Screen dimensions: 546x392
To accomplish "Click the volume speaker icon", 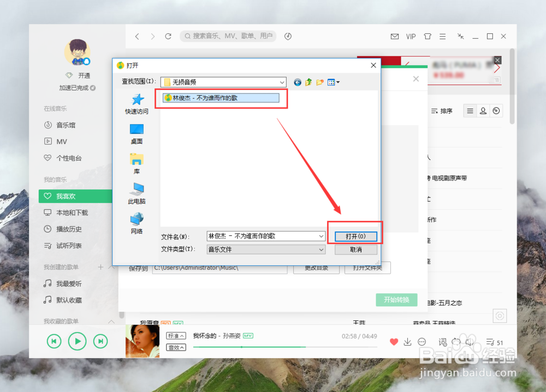I will click(x=470, y=342).
